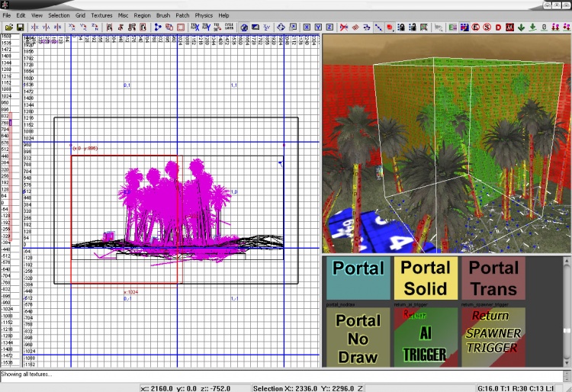Click the blue four-way arrows toolbar icon
The image size is (572, 392).
pyautogui.click(x=281, y=27)
